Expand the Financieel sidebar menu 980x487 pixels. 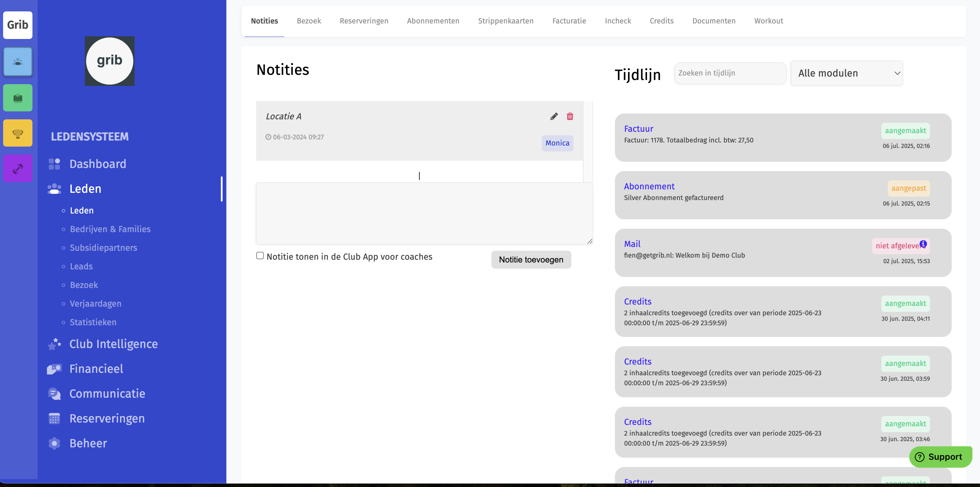pyautogui.click(x=96, y=369)
